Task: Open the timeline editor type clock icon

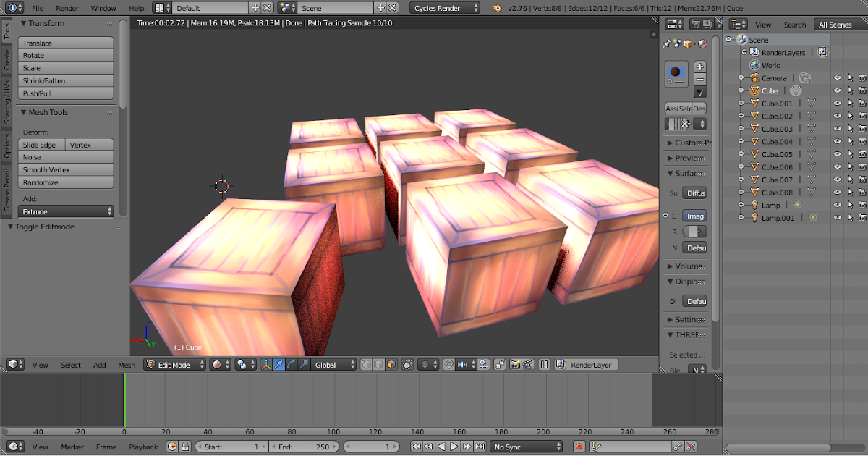Action: point(15,447)
